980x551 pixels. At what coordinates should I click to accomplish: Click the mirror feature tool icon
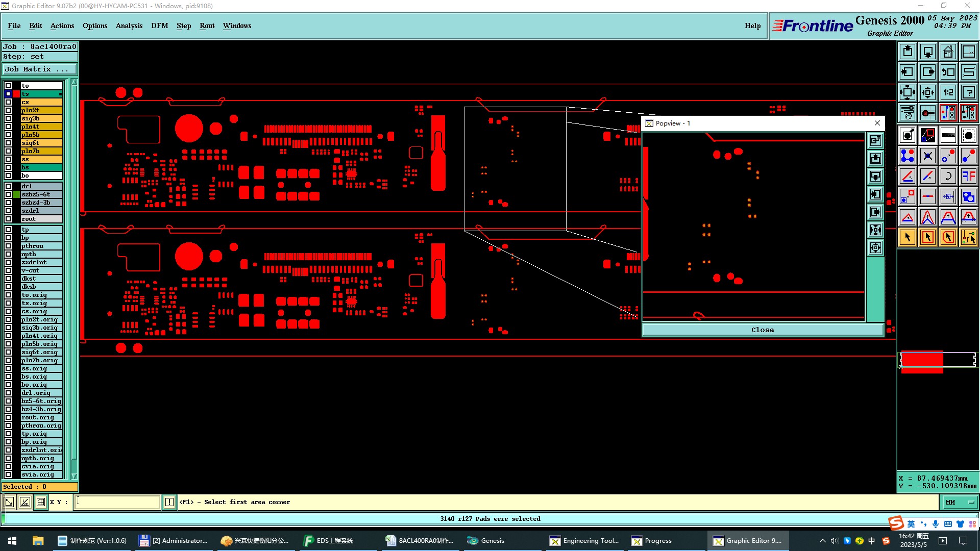tap(968, 176)
